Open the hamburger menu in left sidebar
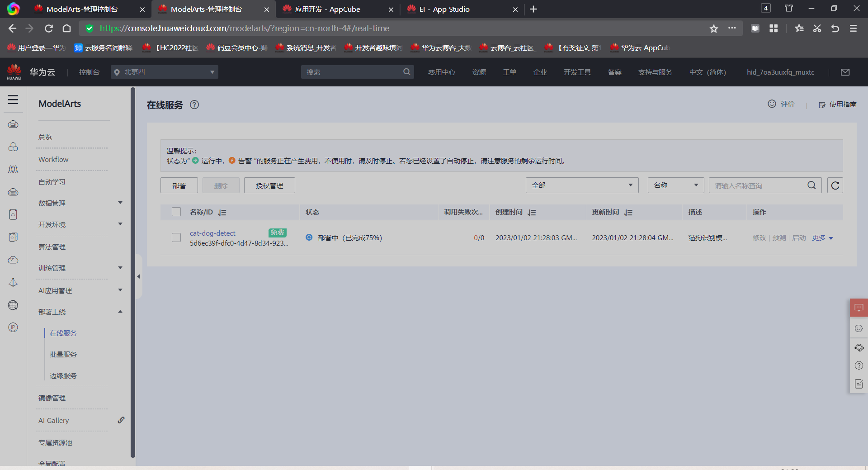868x470 pixels. pos(13,100)
